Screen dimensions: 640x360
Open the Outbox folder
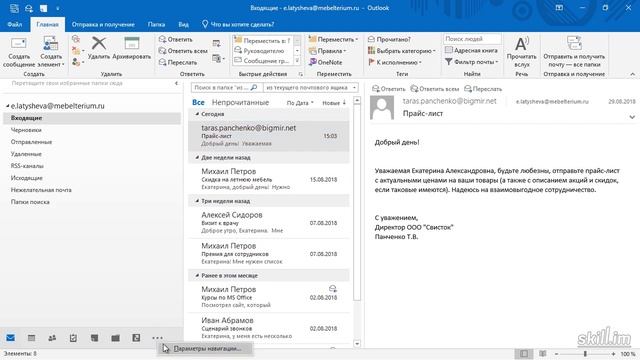pos(27,178)
